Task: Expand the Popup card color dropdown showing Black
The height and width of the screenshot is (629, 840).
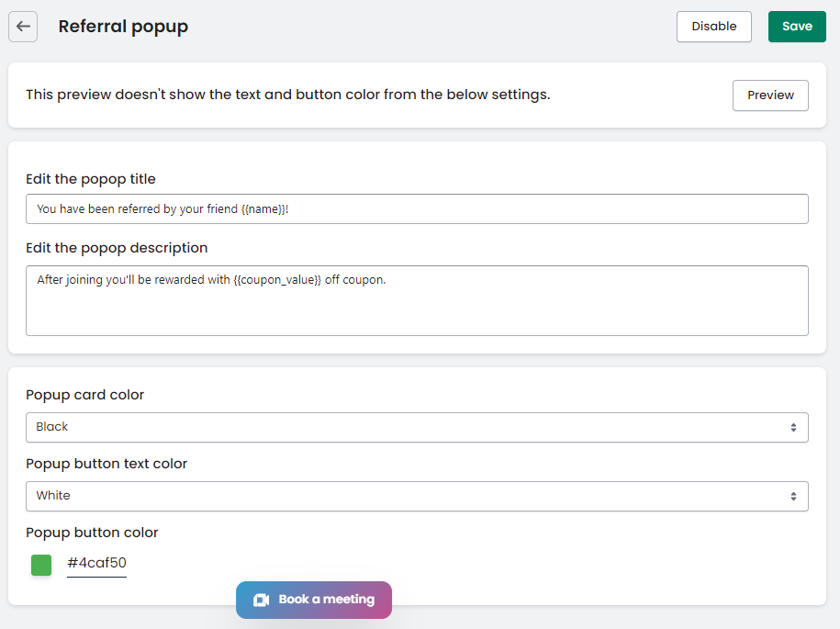Action: (x=416, y=427)
